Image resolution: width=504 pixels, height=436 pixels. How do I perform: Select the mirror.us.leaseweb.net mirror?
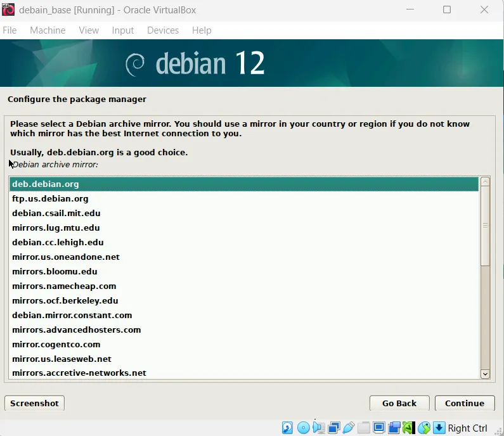[x=243, y=359]
